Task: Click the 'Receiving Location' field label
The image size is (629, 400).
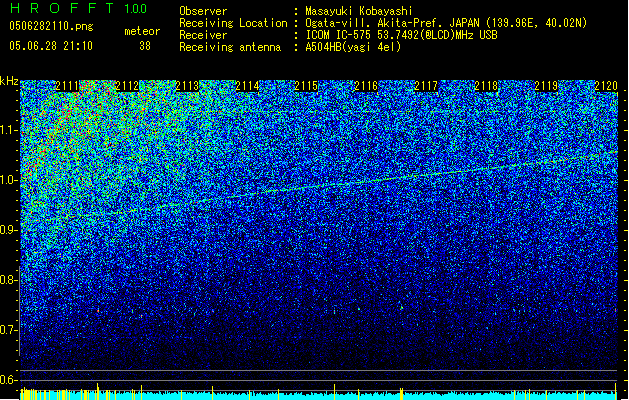Action: pyautogui.click(x=233, y=23)
